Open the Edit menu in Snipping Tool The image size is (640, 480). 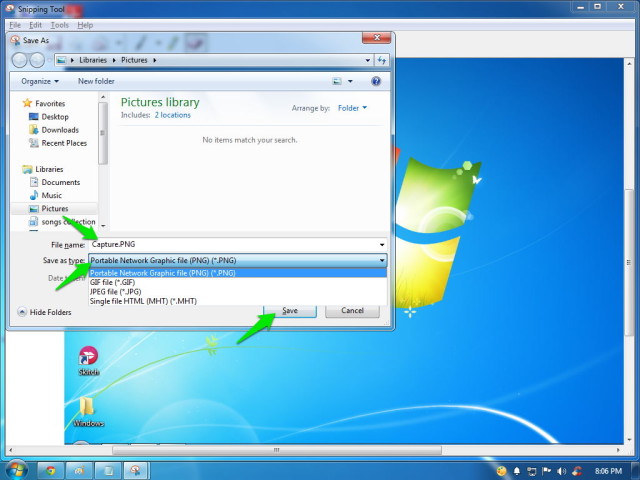(x=35, y=25)
